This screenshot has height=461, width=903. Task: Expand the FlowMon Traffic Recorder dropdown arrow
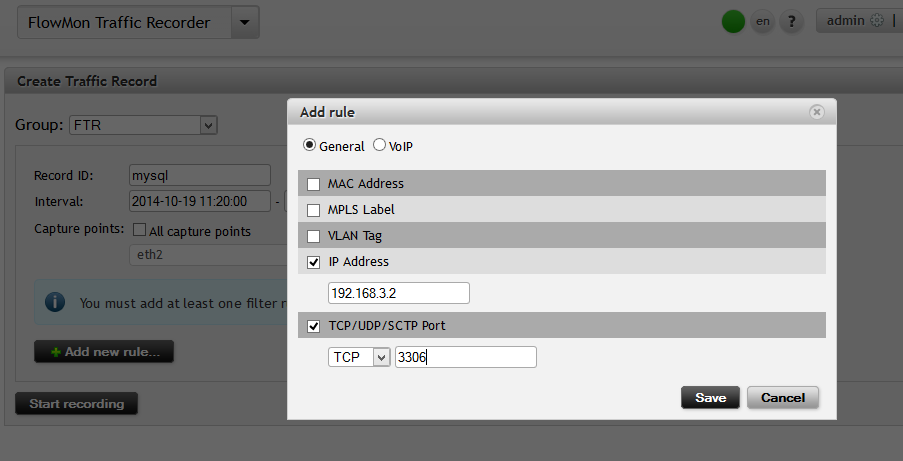point(245,22)
